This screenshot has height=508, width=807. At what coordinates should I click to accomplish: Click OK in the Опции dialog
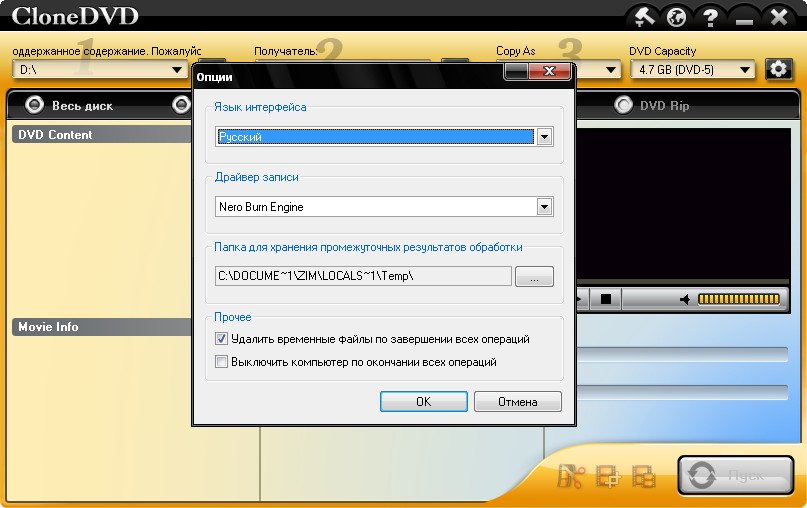coord(424,401)
